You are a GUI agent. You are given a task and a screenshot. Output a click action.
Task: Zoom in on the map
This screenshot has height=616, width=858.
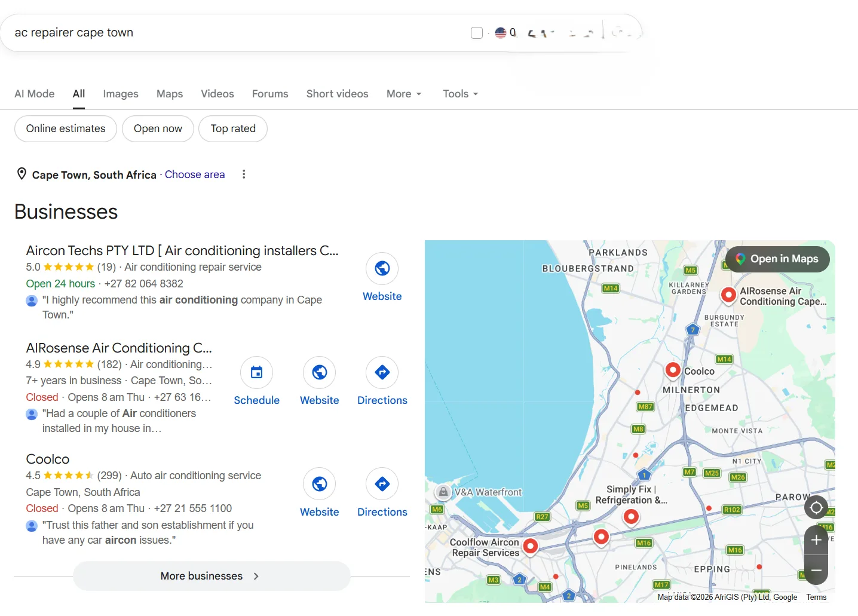coord(816,540)
